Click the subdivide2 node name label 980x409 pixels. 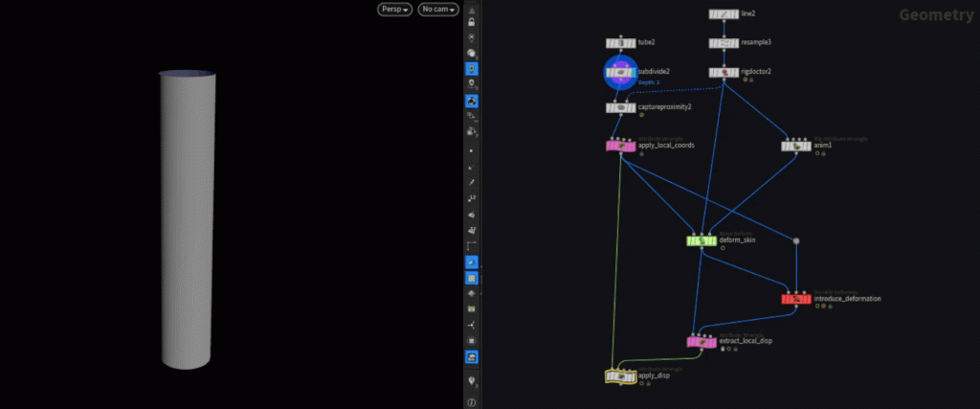[x=654, y=73]
